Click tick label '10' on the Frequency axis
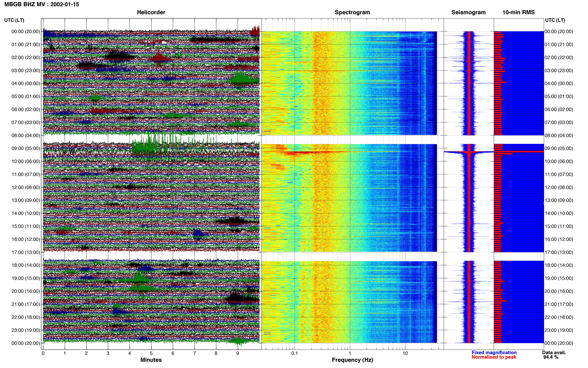Image resolution: width=588 pixels, height=368 pixels. (x=405, y=353)
